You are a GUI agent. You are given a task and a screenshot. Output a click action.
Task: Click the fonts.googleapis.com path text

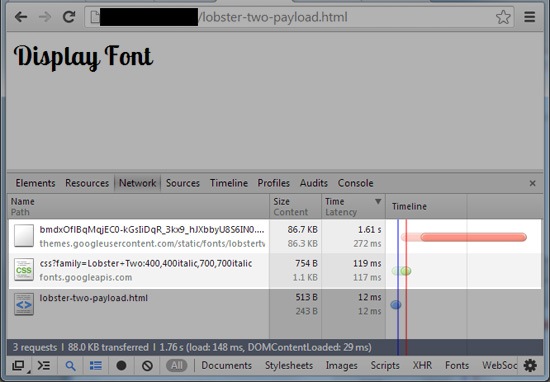(x=86, y=277)
